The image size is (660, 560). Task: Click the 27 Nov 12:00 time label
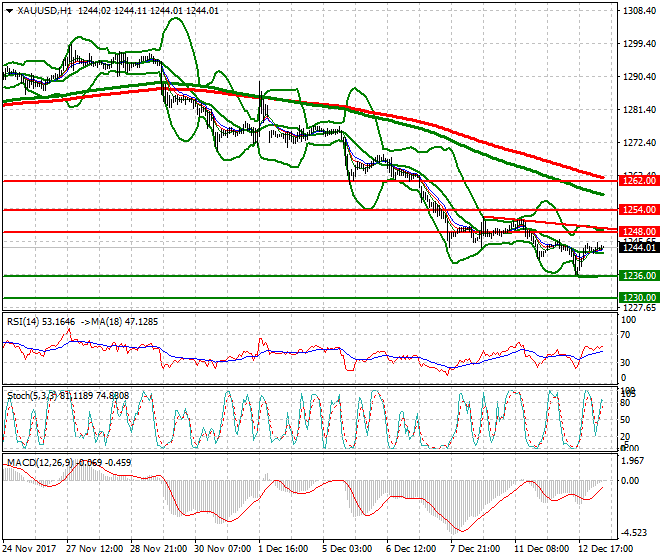[x=95, y=549]
